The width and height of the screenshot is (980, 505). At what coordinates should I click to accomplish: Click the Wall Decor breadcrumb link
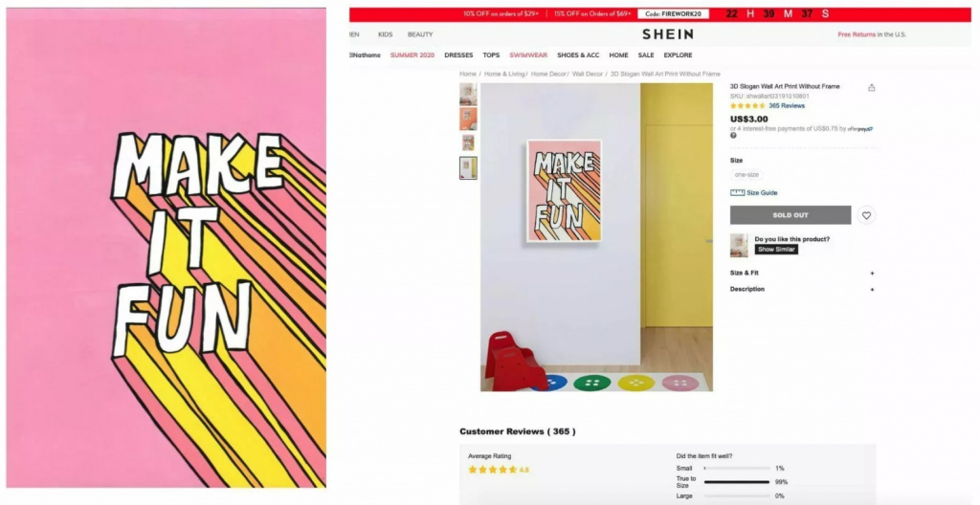point(588,74)
